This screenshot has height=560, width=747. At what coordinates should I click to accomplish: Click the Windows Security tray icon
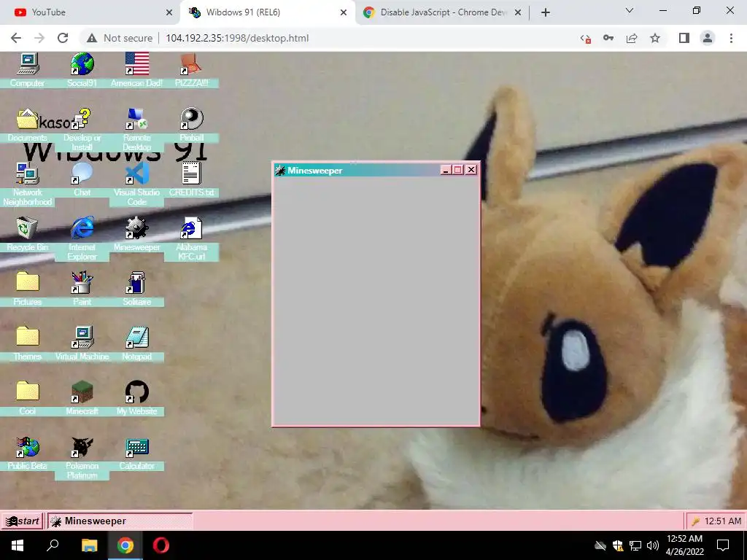click(x=618, y=545)
